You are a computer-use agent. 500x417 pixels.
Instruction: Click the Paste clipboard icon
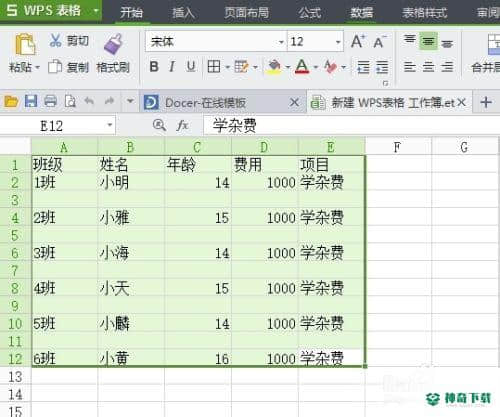(x=25, y=44)
